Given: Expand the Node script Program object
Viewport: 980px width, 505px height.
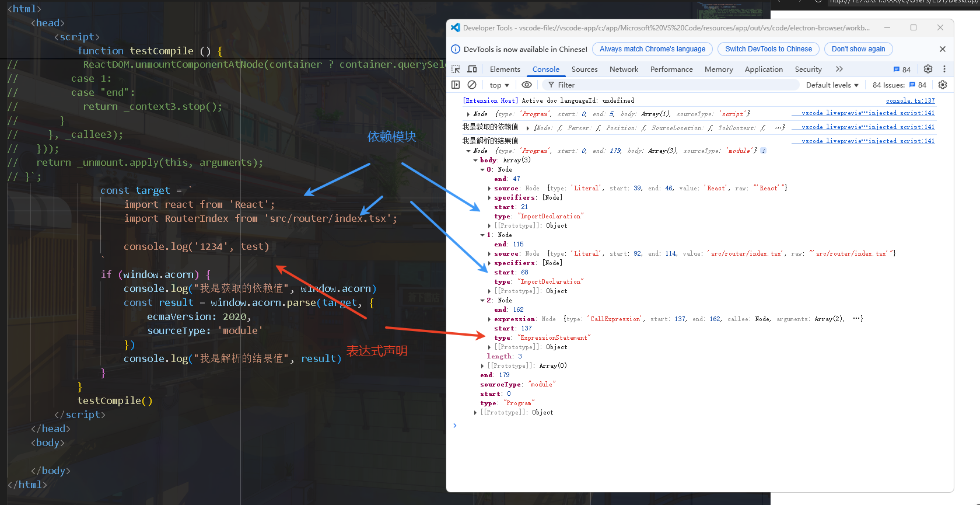Looking at the screenshot, I should click(468, 114).
